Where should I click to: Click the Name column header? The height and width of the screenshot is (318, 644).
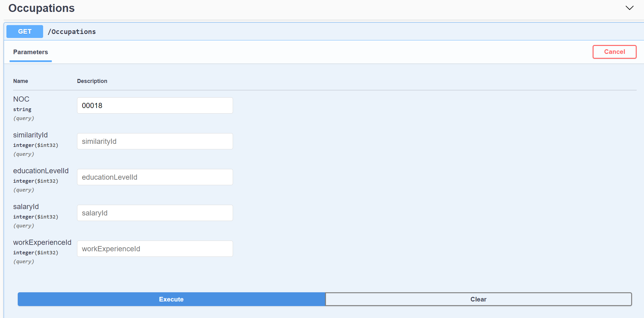click(x=20, y=81)
